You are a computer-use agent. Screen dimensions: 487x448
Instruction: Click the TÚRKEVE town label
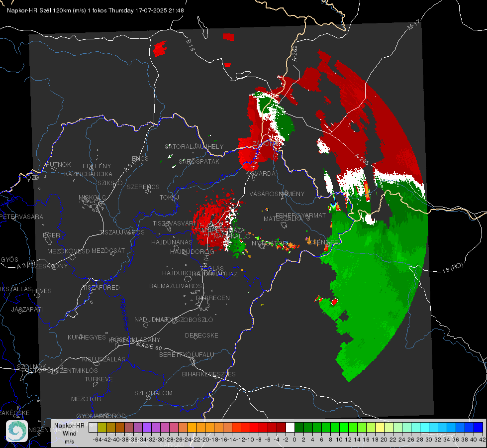click(x=99, y=379)
